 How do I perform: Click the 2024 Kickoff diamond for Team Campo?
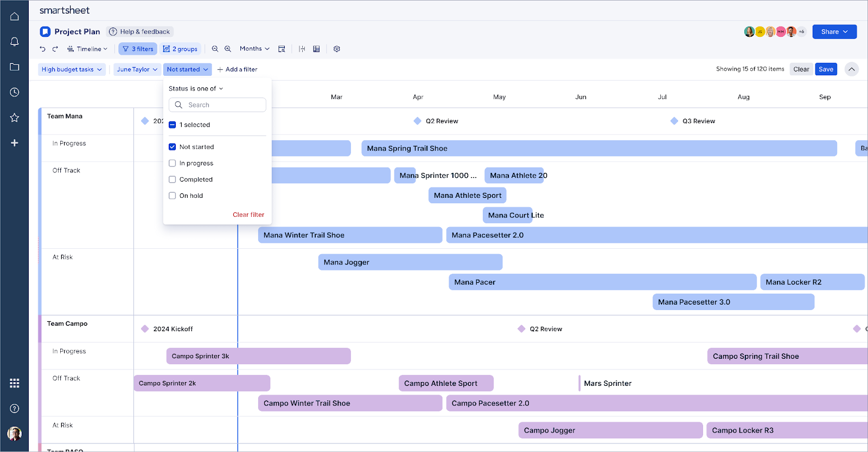(145, 329)
